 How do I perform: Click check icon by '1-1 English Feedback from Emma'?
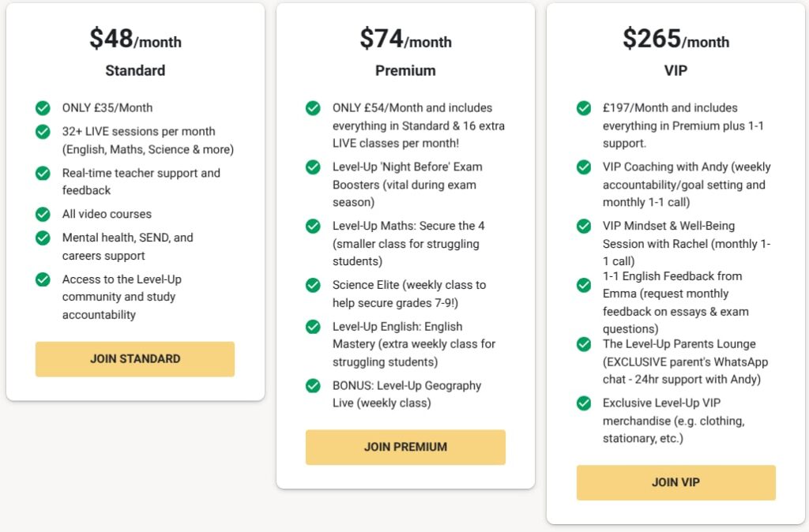pos(584,285)
